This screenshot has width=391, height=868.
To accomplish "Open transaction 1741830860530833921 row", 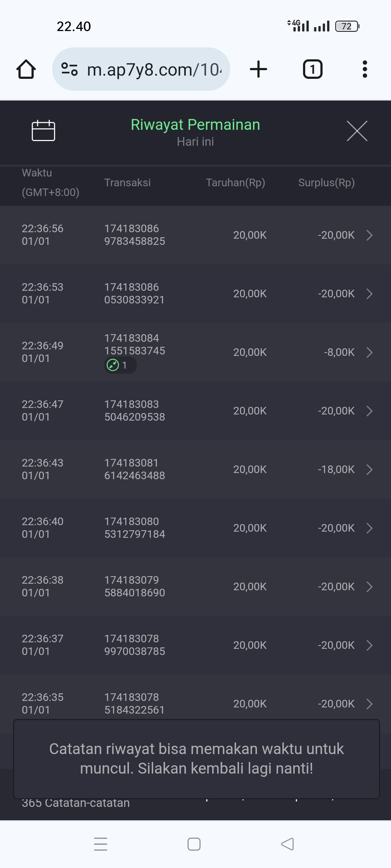I will pyautogui.click(x=195, y=294).
